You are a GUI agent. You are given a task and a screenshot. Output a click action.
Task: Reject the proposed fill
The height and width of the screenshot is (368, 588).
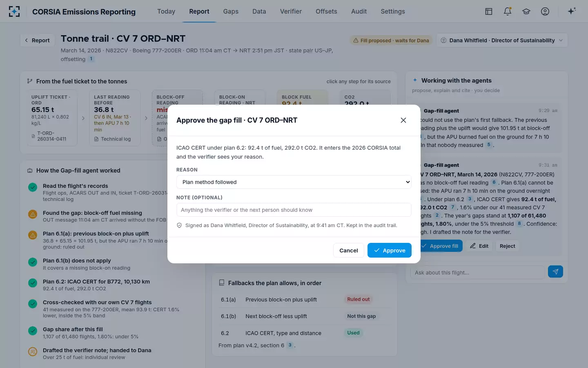point(507,246)
